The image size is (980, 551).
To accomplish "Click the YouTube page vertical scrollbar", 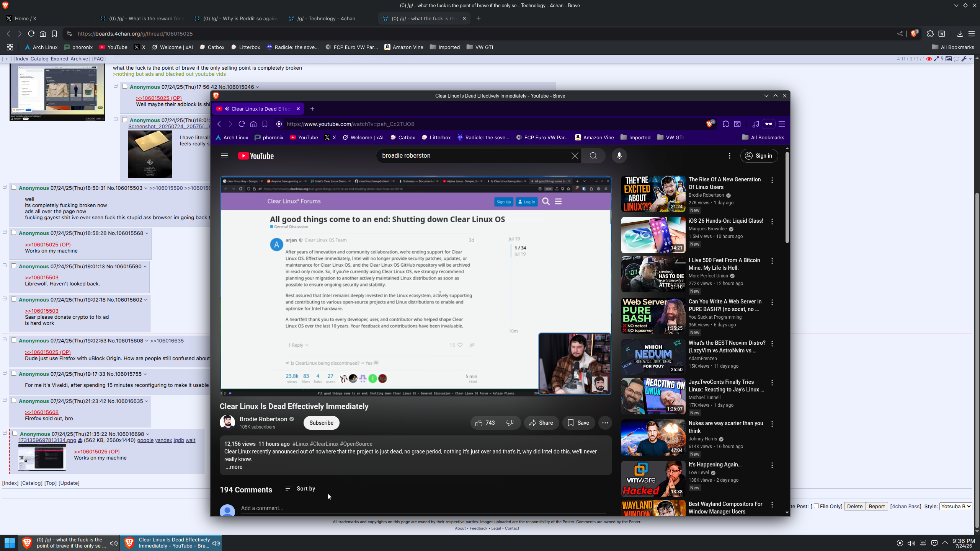I will point(787,198).
